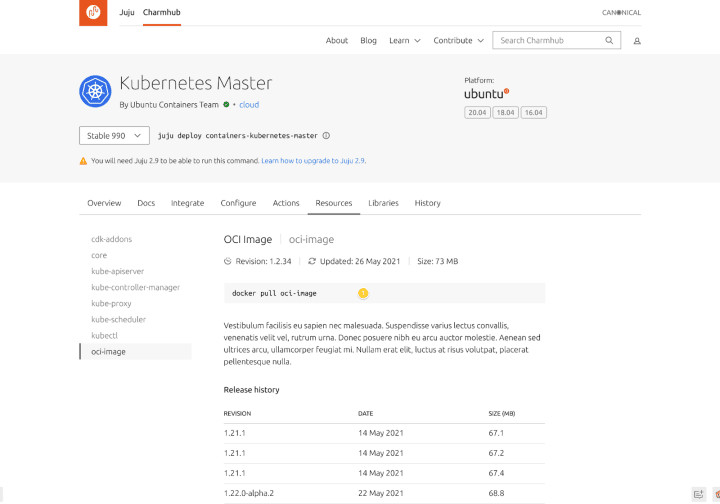
Task: Select kube-apiserver resource
Action: [x=118, y=271]
